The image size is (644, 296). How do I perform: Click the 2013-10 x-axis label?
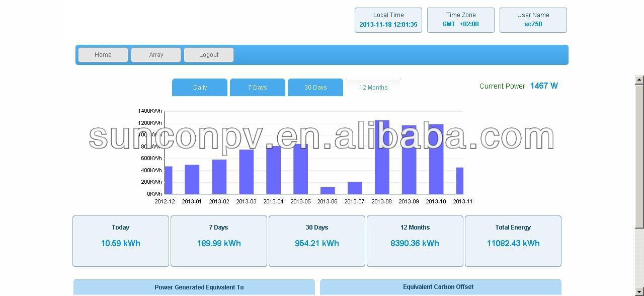coord(436,201)
